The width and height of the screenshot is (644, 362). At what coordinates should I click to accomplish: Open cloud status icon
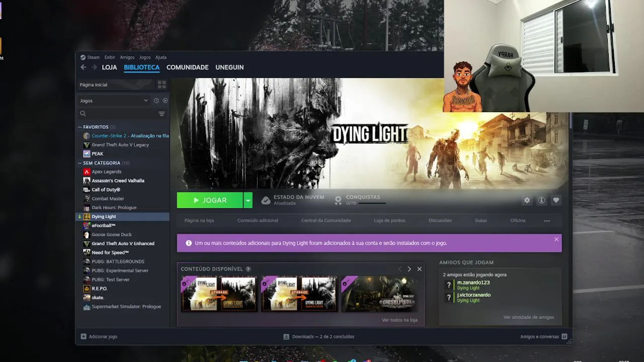266,200
